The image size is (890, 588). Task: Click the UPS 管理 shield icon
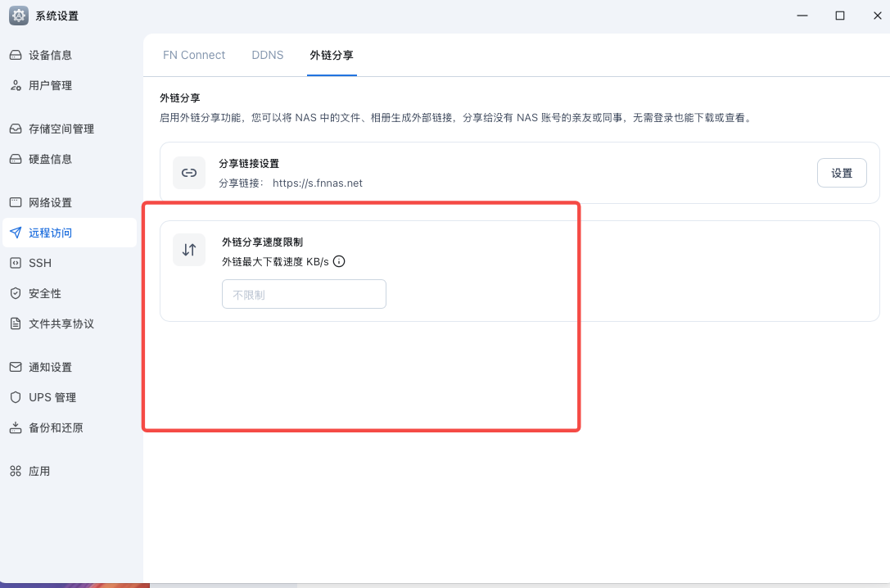16,397
